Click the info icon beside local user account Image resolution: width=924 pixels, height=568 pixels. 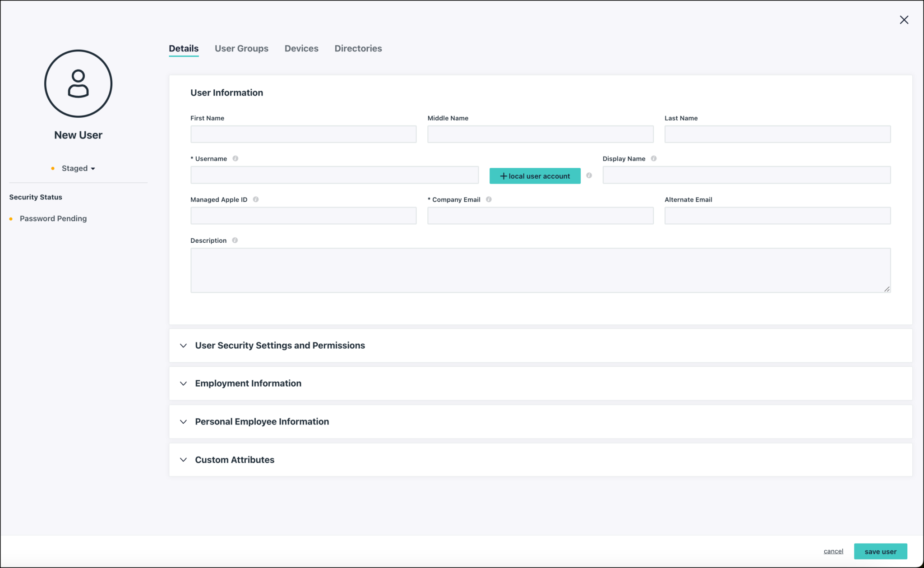[x=589, y=175]
